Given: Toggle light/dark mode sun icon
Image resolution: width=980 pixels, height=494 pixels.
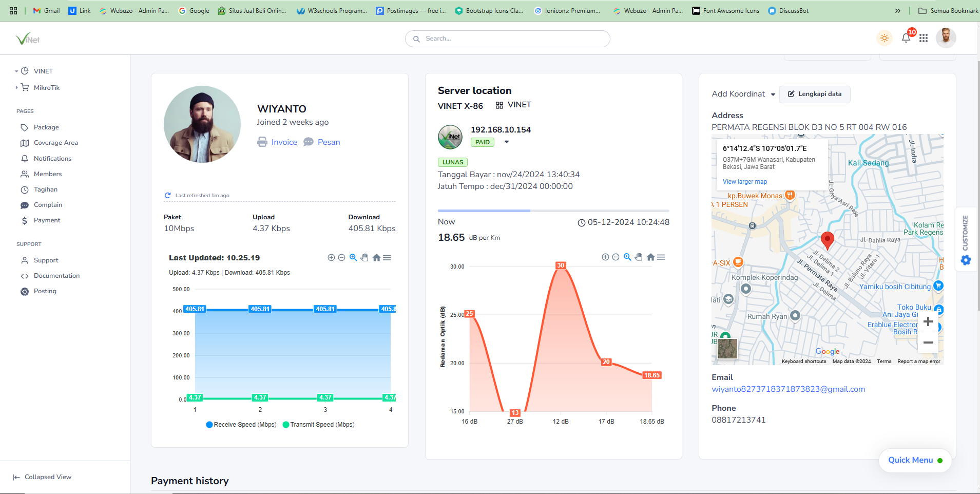Looking at the screenshot, I should coord(884,38).
